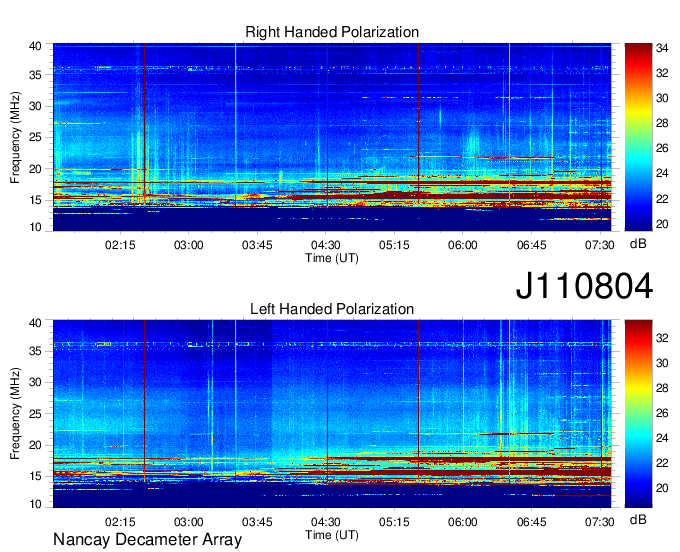Click the dB label of bottom color bar
Viewport: 680px width, 552px height.
pyautogui.click(x=638, y=519)
